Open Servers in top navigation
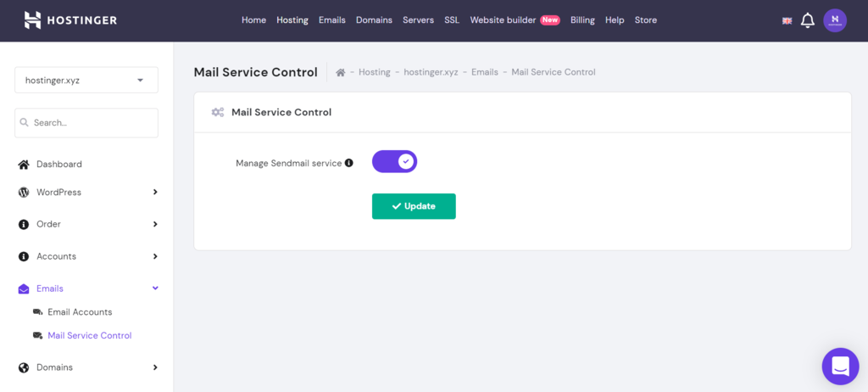The image size is (868, 392). (x=419, y=20)
